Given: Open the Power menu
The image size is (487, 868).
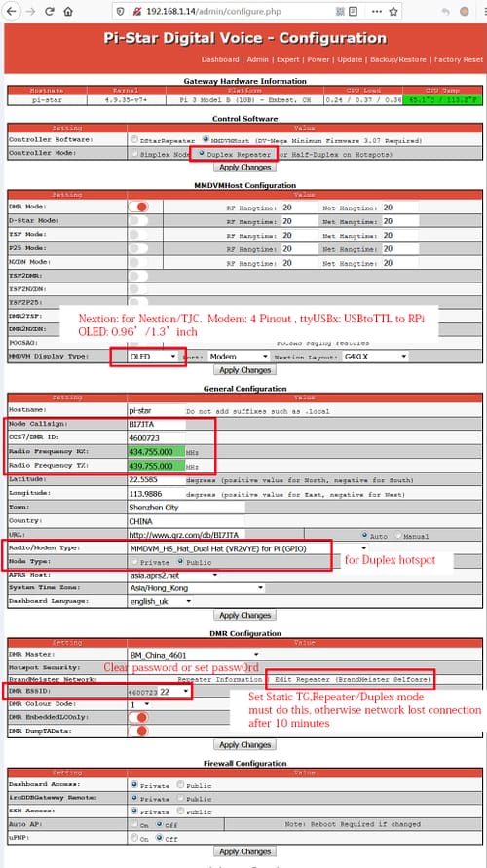Looking at the screenshot, I should (318, 59).
